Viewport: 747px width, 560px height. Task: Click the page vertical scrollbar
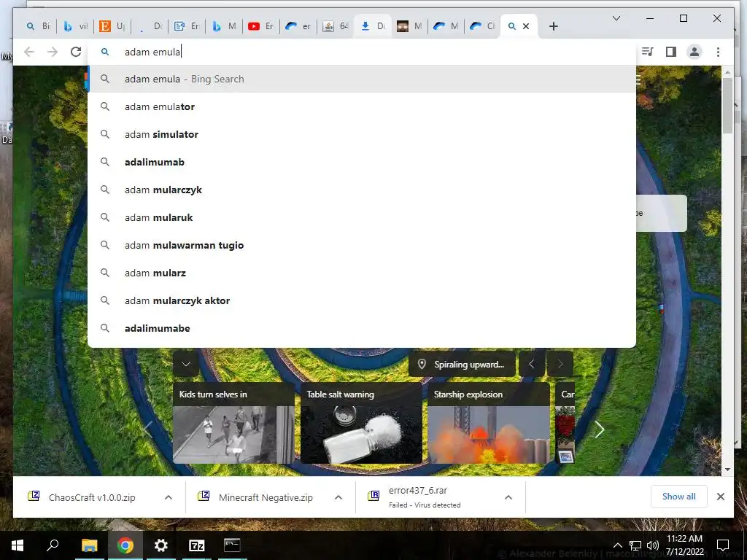tap(727, 105)
